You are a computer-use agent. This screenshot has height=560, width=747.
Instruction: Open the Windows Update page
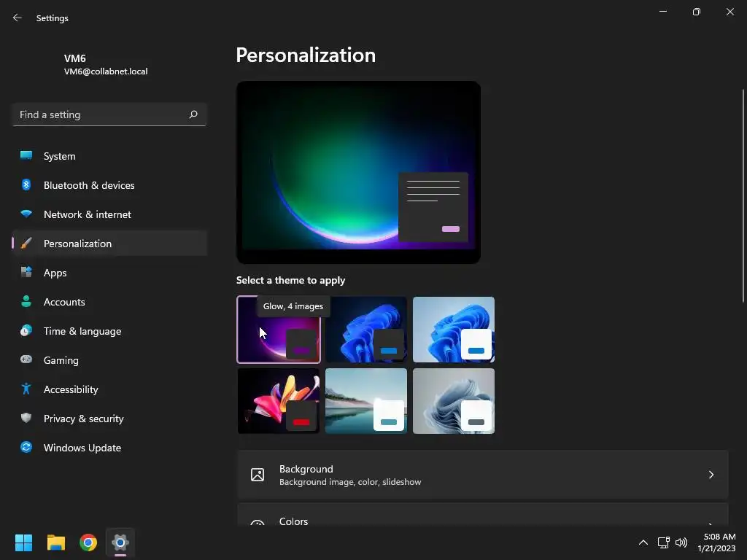click(109, 448)
